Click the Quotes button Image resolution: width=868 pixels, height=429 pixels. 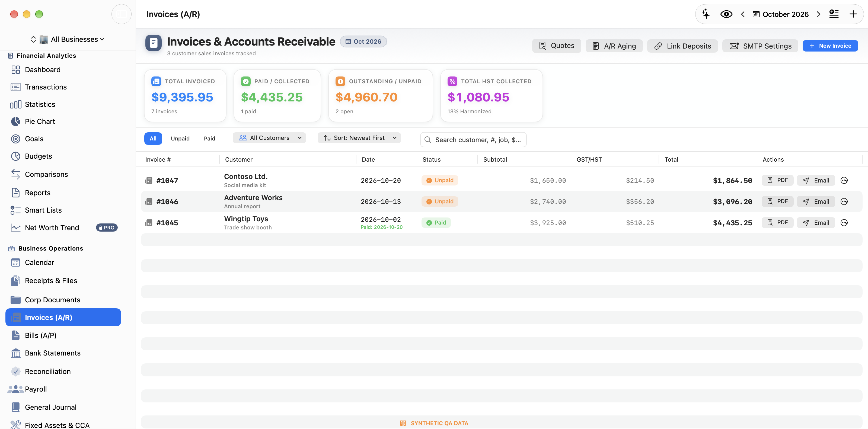[x=556, y=46]
